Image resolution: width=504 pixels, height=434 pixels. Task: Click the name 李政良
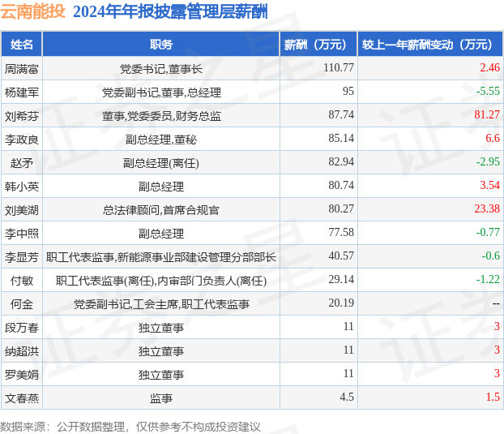tap(22, 139)
